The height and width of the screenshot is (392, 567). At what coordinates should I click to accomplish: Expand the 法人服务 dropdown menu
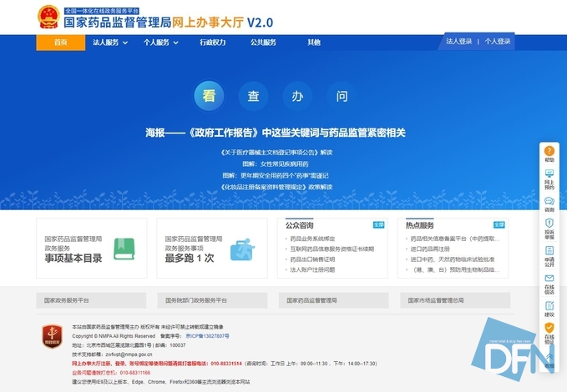coord(110,43)
